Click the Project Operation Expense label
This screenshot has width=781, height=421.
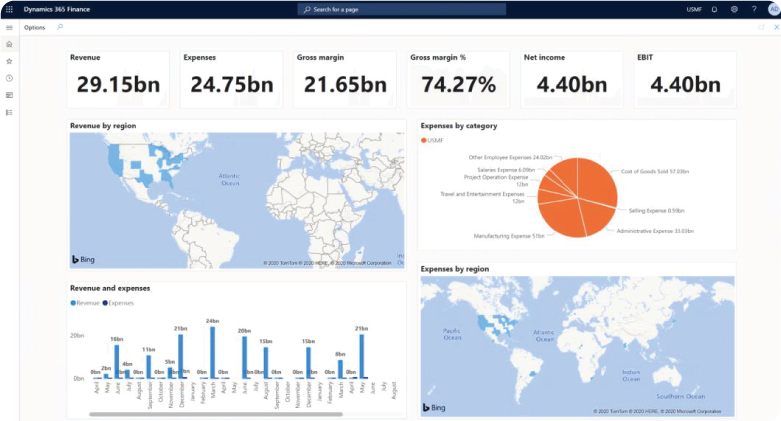[496, 180]
